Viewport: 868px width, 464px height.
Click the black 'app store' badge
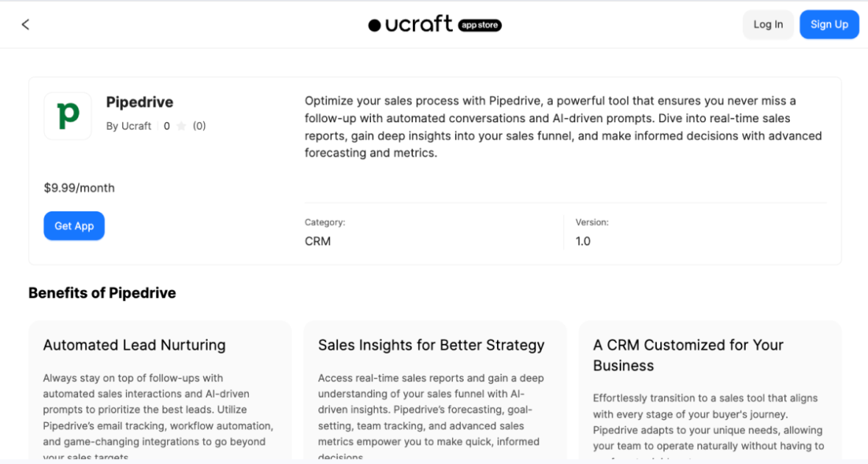pyautogui.click(x=479, y=24)
